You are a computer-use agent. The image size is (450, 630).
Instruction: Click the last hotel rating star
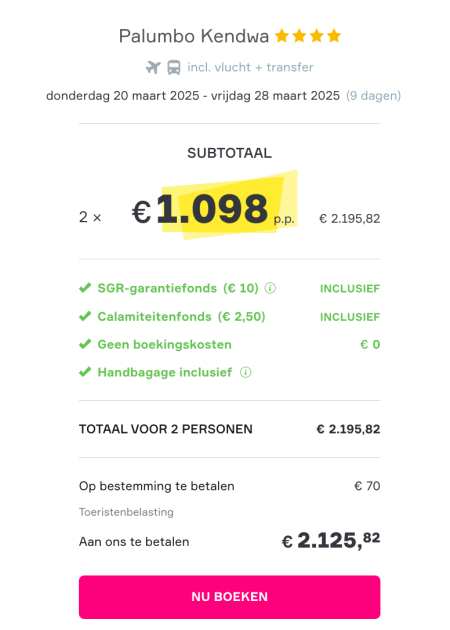tap(334, 36)
